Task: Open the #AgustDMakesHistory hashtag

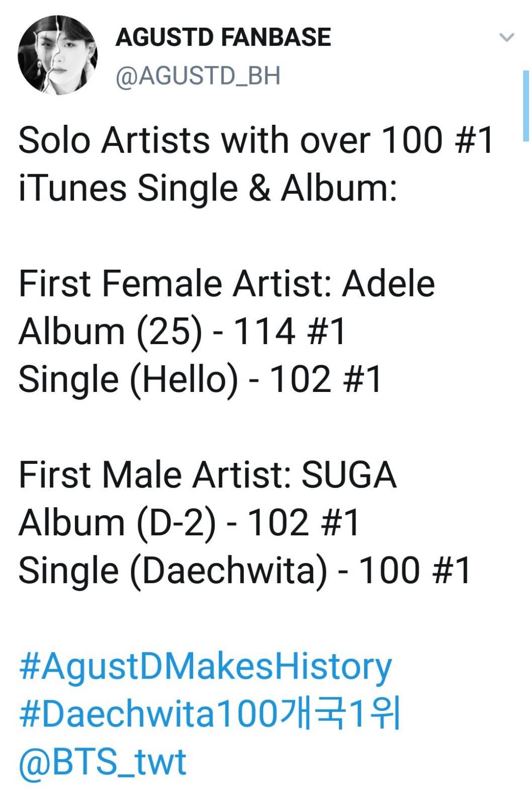Action: (x=205, y=668)
